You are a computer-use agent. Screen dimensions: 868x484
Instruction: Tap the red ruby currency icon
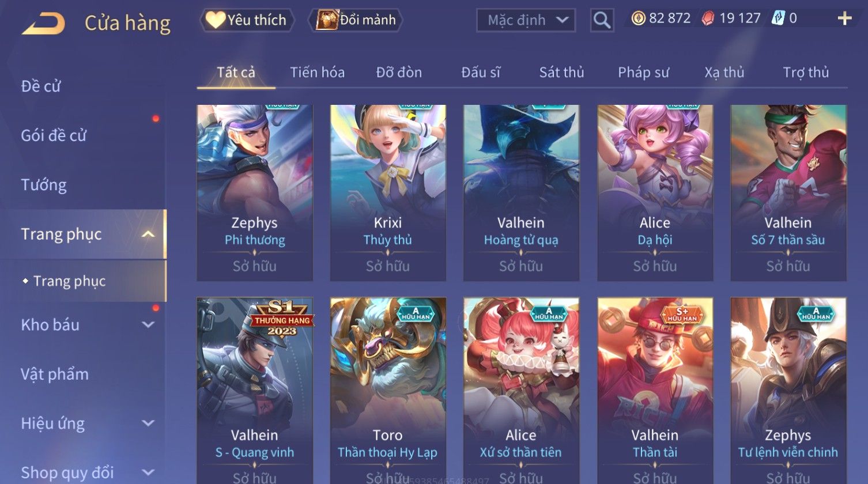click(x=708, y=19)
